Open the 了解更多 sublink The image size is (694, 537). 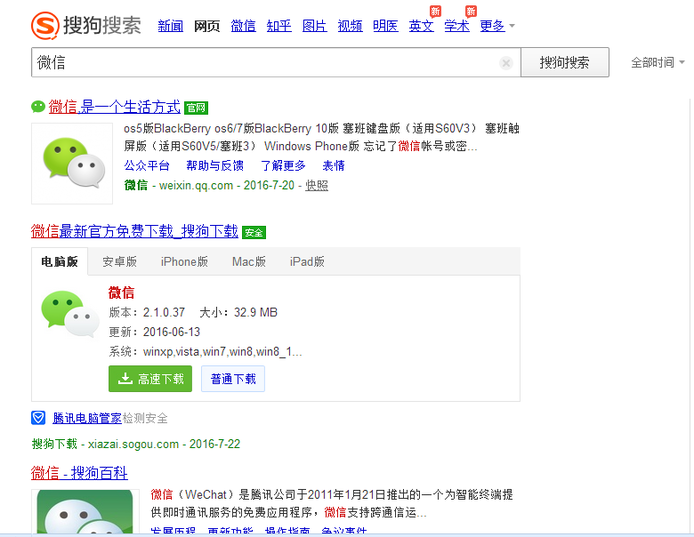(283, 166)
